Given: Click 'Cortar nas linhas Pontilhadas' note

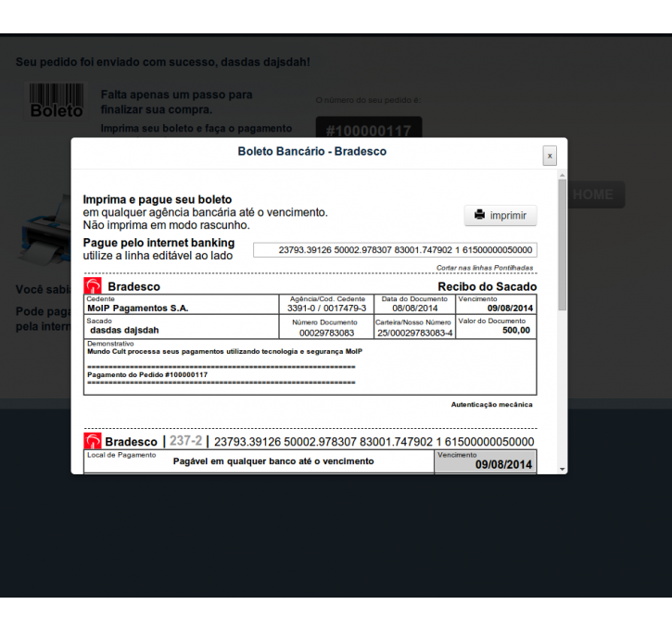Looking at the screenshot, I should 484,268.
